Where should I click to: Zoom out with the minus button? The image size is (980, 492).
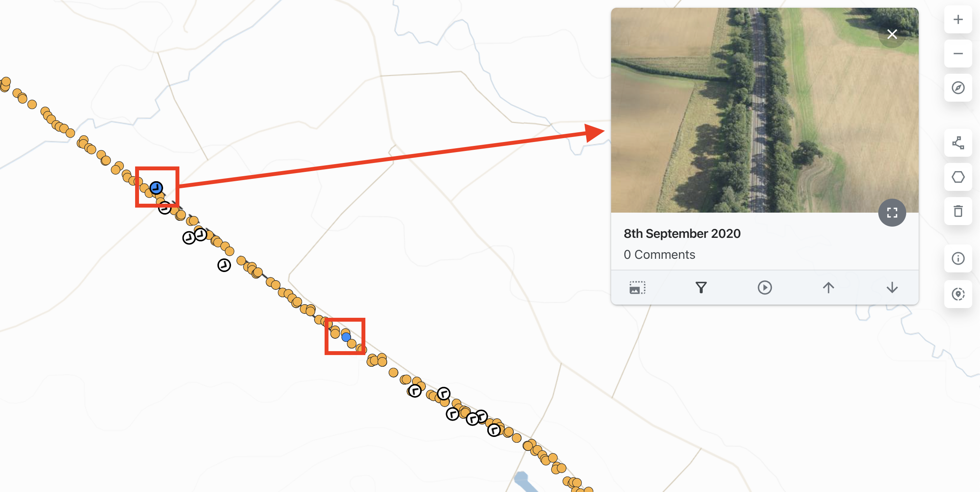pos(958,54)
